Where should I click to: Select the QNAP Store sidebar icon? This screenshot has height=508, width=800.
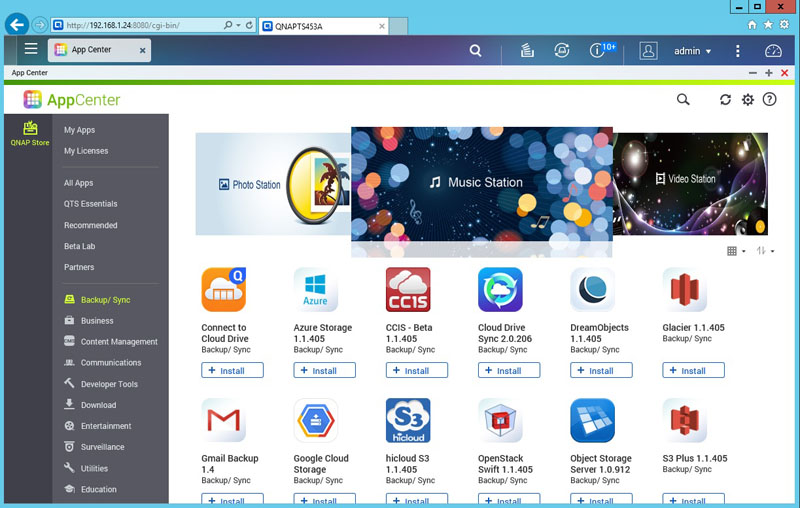tap(30, 134)
